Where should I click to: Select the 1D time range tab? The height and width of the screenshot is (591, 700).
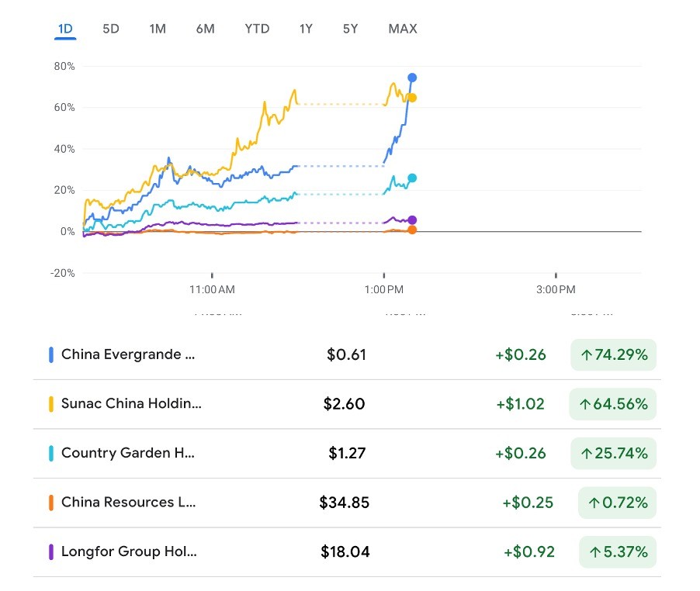[65, 29]
